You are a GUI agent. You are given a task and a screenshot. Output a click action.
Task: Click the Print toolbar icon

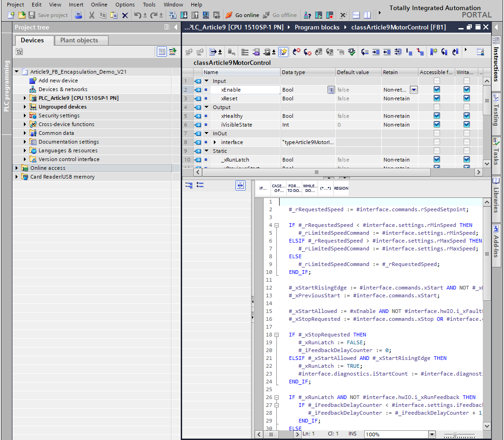pyautogui.click(x=79, y=15)
